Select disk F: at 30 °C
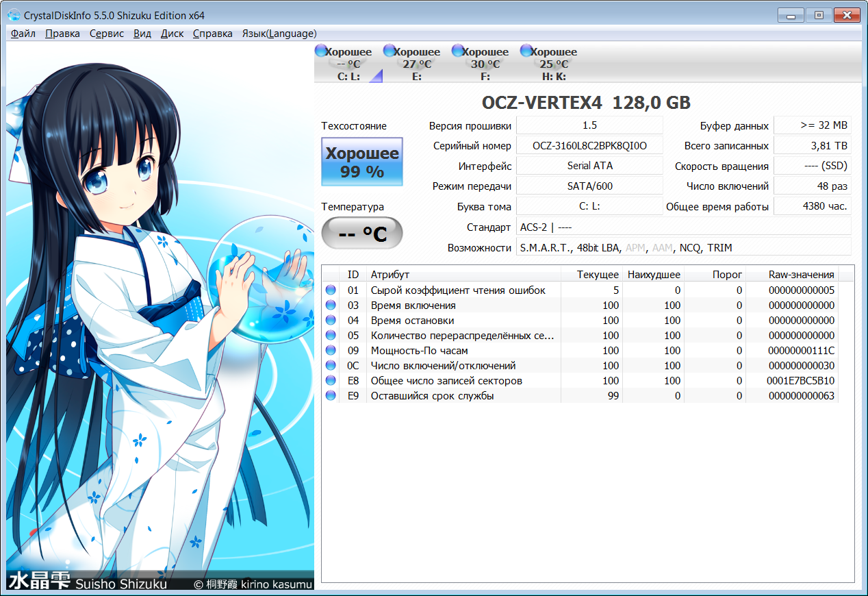The width and height of the screenshot is (868, 596). 485,64
